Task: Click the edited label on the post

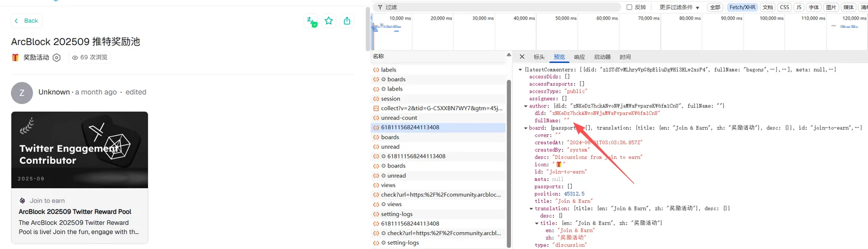Action: (136, 92)
